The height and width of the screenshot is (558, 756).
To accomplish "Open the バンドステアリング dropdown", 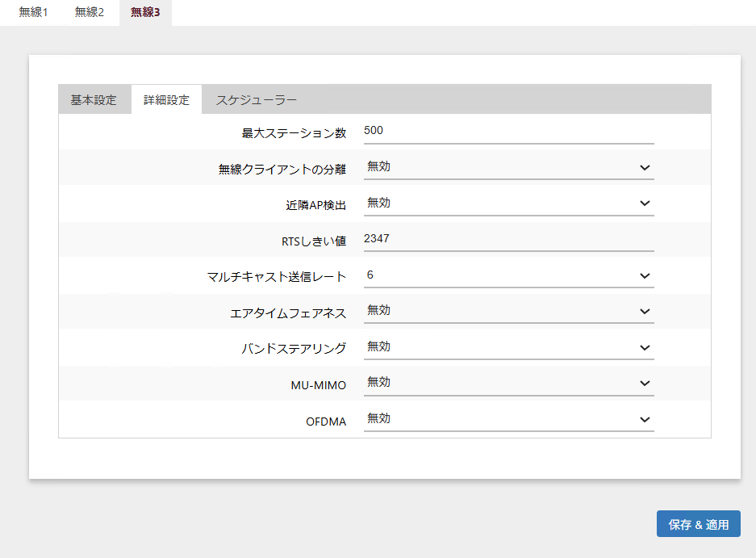I will click(x=508, y=347).
